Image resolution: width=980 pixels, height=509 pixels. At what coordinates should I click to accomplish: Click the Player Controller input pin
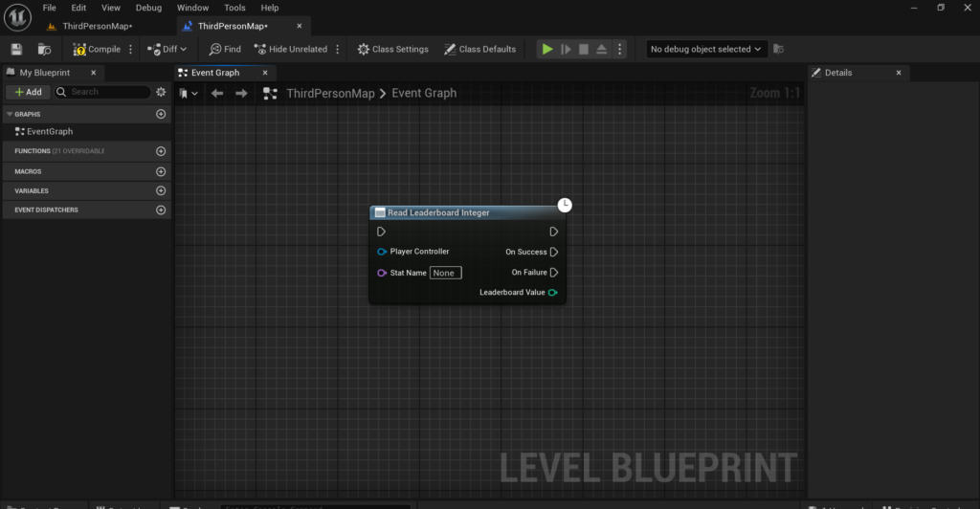point(382,252)
